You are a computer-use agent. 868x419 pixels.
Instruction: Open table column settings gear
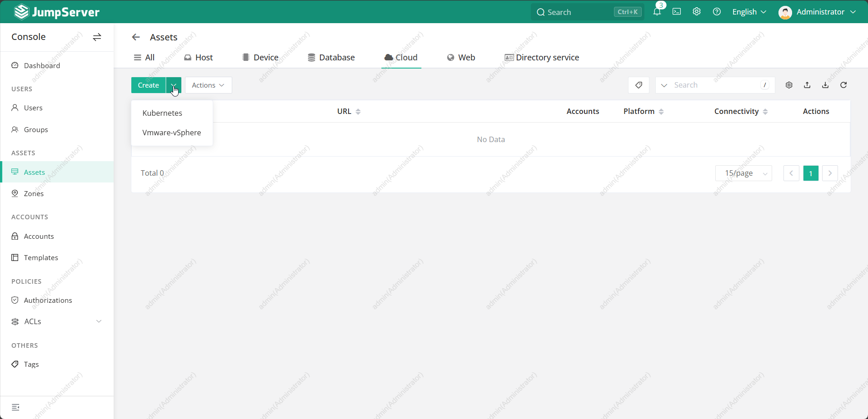pyautogui.click(x=789, y=85)
